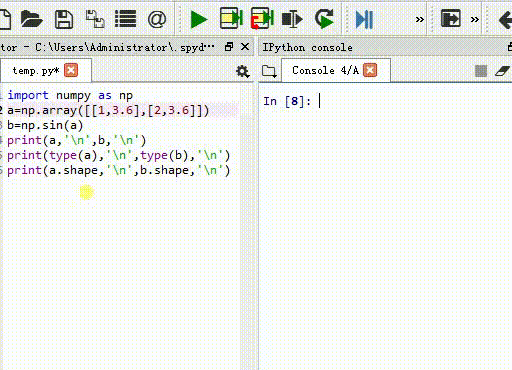Click the stop kernel square icon
Screen dimensions: 512x370
point(481,71)
